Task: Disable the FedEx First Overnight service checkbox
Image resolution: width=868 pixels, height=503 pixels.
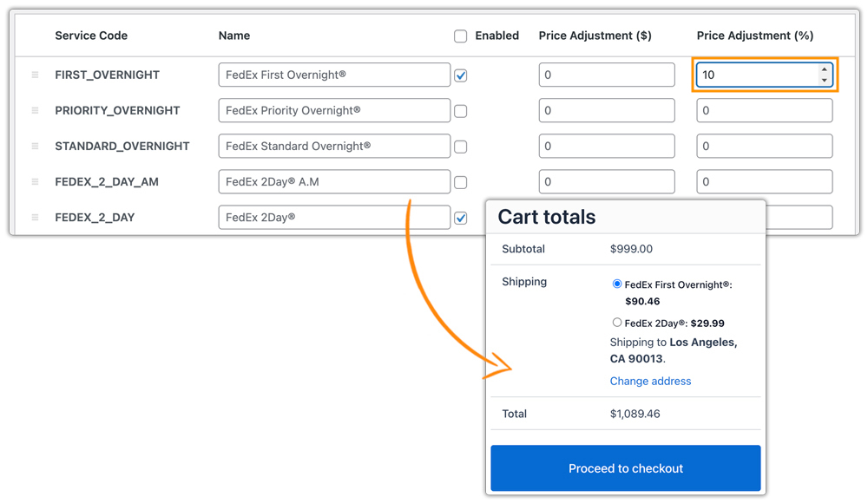Action: [460, 75]
